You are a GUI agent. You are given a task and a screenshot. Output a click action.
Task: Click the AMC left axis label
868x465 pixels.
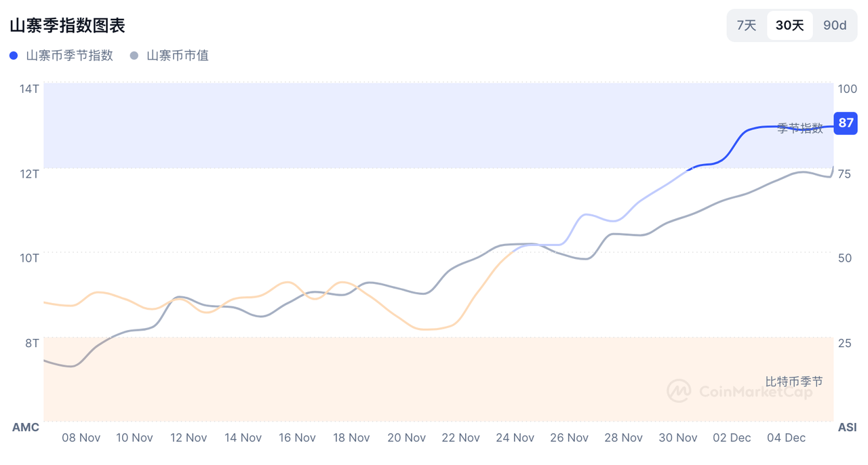coord(26,427)
